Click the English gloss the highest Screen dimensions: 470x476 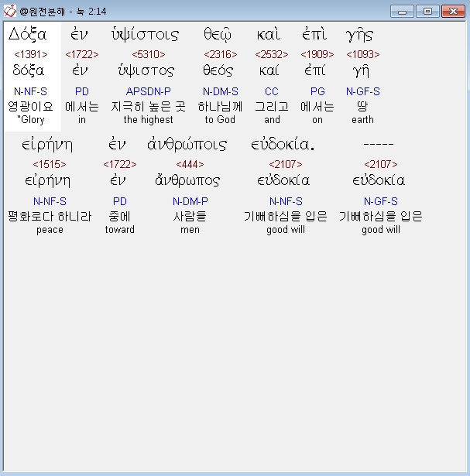pos(149,120)
